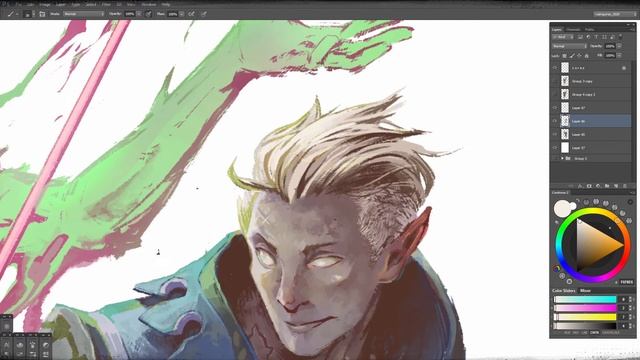Click the hex color value field
Screen dimensions: 640x360
pyautogui.click(x=626, y=282)
